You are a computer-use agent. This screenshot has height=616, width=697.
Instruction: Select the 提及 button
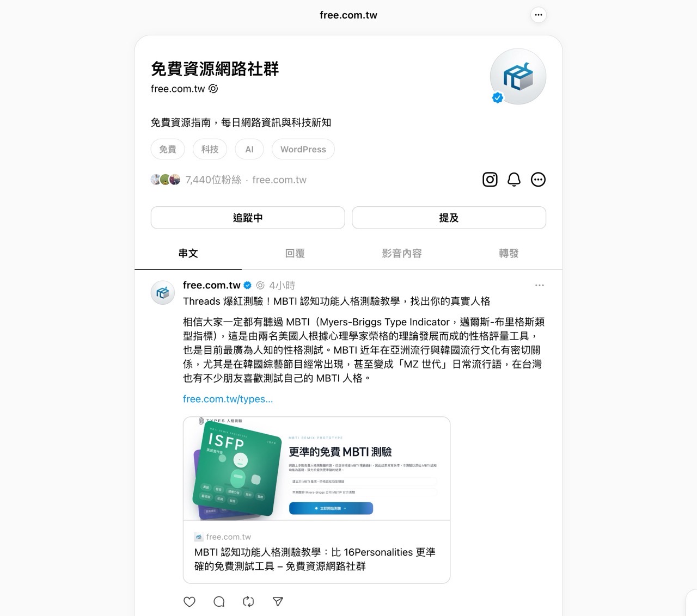point(449,217)
